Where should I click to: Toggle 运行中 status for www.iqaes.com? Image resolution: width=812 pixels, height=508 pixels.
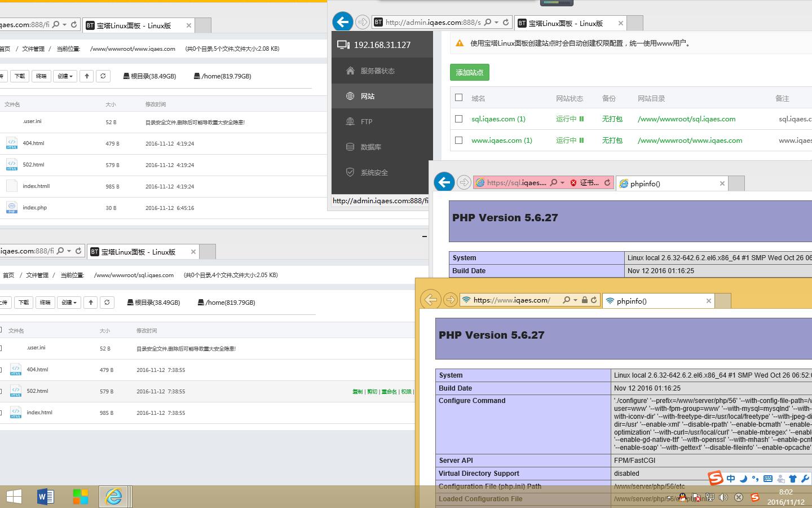[x=570, y=140]
